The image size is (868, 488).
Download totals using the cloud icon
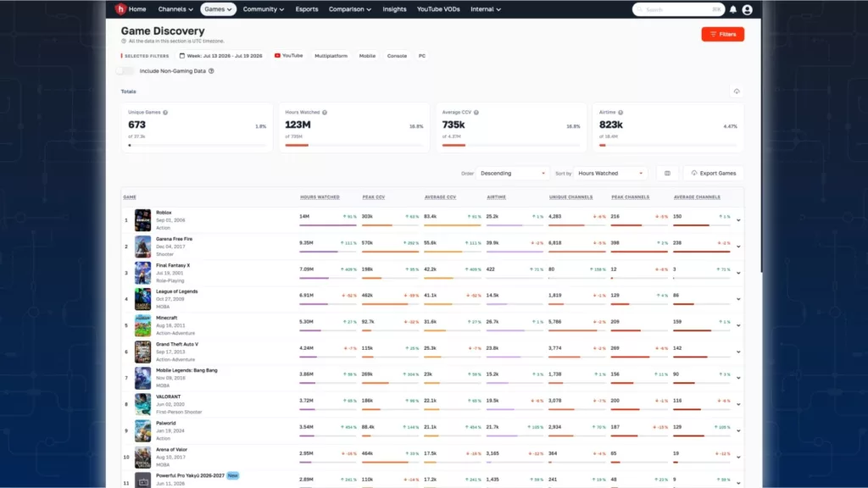[737, 91]
